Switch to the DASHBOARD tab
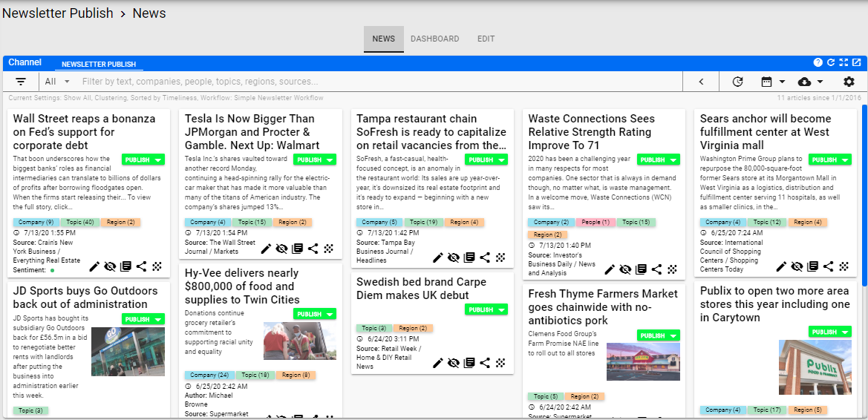868x420 pixels. pos(434,39)
